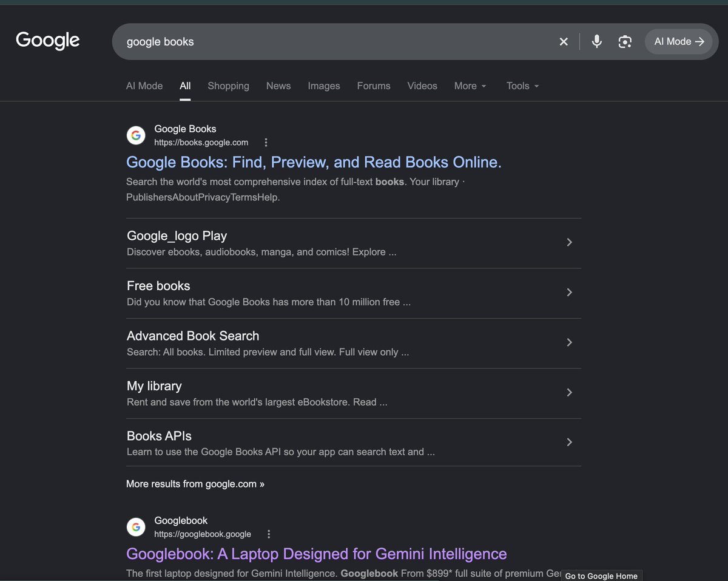Open Google Lens image search icon

(625, 41)
